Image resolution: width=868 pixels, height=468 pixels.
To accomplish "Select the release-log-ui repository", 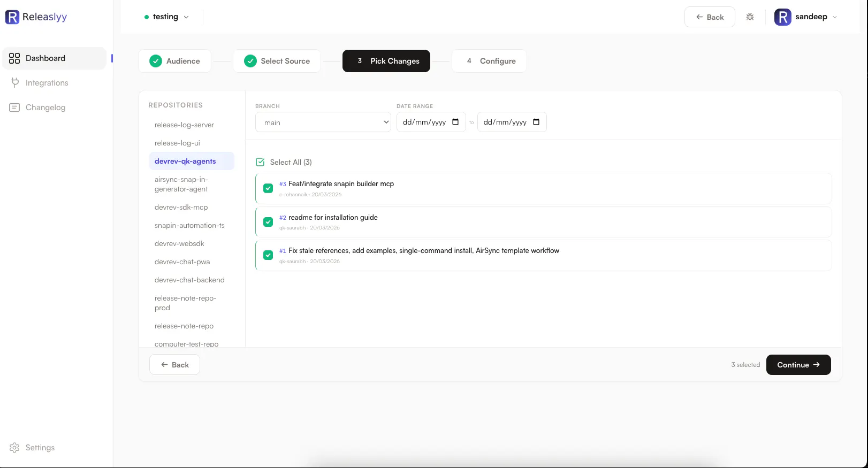I will tap(192, 143).
